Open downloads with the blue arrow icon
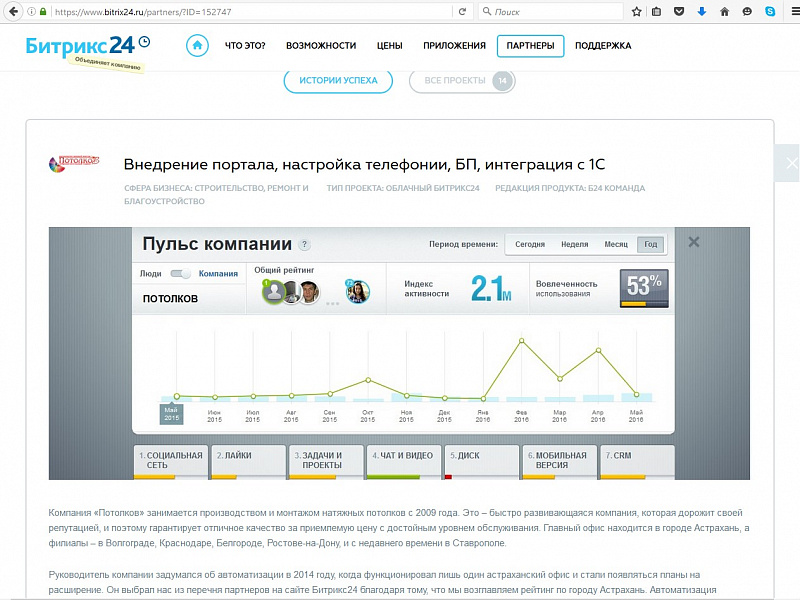This screenshot has height=600, width=800. tap(702, 11)
